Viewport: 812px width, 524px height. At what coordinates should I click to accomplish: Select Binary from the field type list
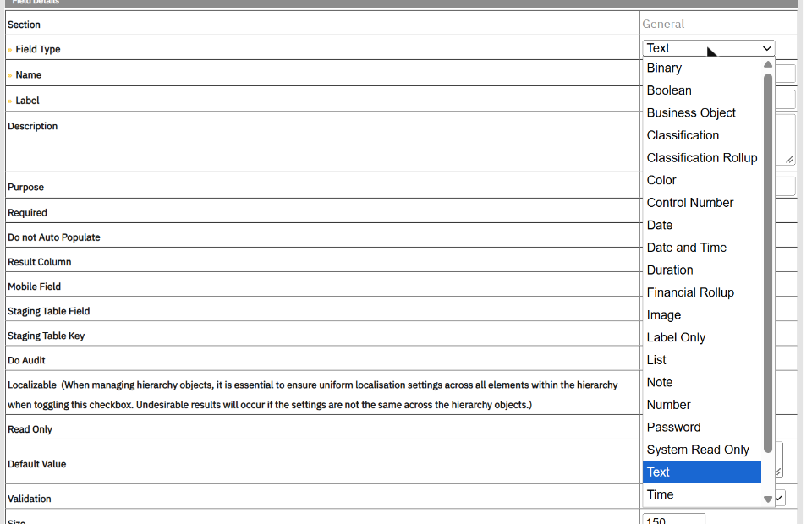pos(702,68)
